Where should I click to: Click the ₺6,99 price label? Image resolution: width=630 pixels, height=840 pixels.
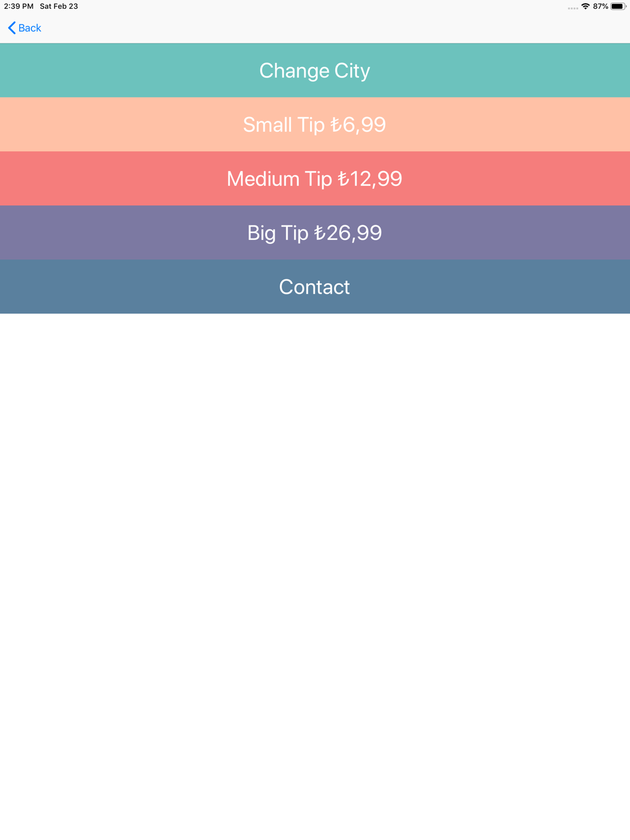coord(358,125)
